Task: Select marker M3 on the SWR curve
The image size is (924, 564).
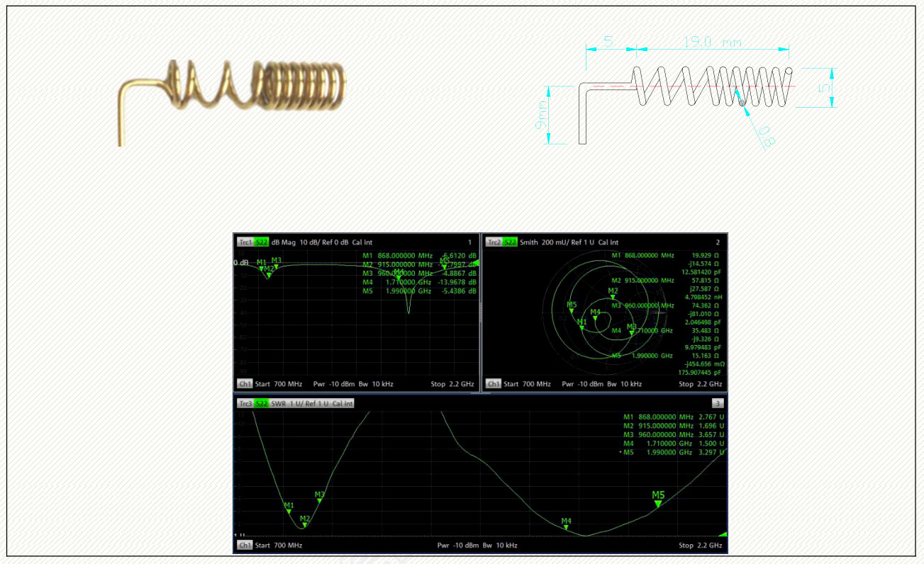Action: pyautogui.click(x=320, y=497)
